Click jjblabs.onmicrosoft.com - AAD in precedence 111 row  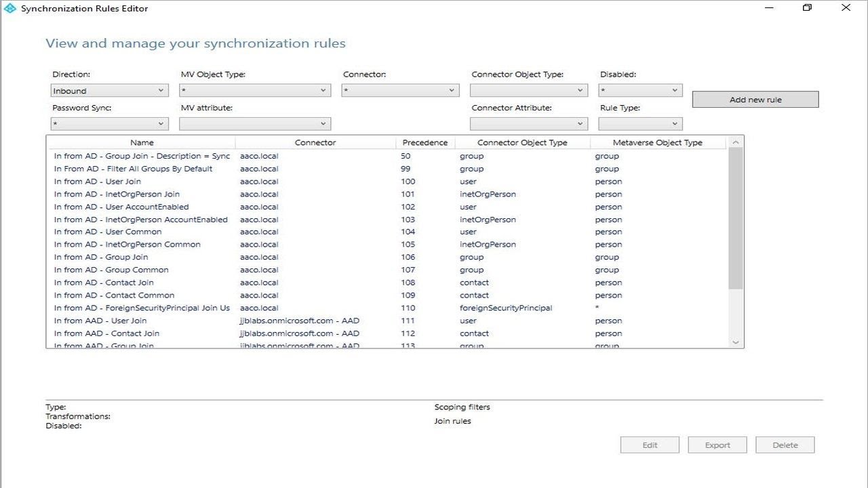tap(300, 321)
